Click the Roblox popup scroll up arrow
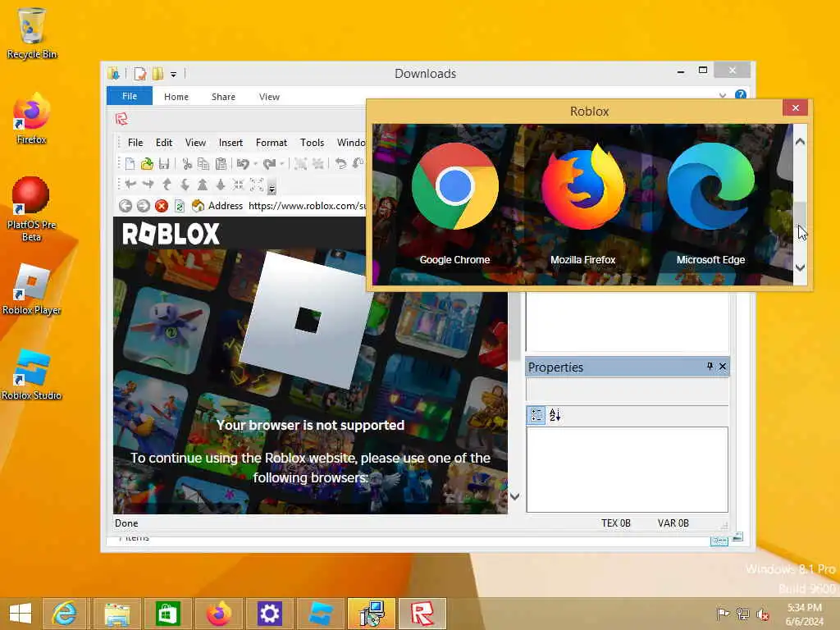Image resolution: width=840 pixels, height=630 pixels. (800, 142)
